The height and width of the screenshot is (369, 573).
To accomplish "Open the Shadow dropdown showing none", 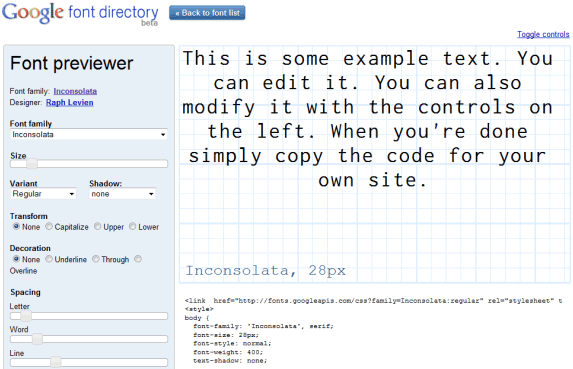I will 122,194.
